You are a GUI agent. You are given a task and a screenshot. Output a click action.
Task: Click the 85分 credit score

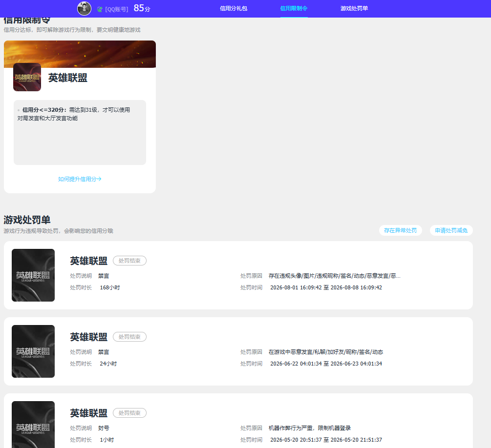click(x=142, y=8)
